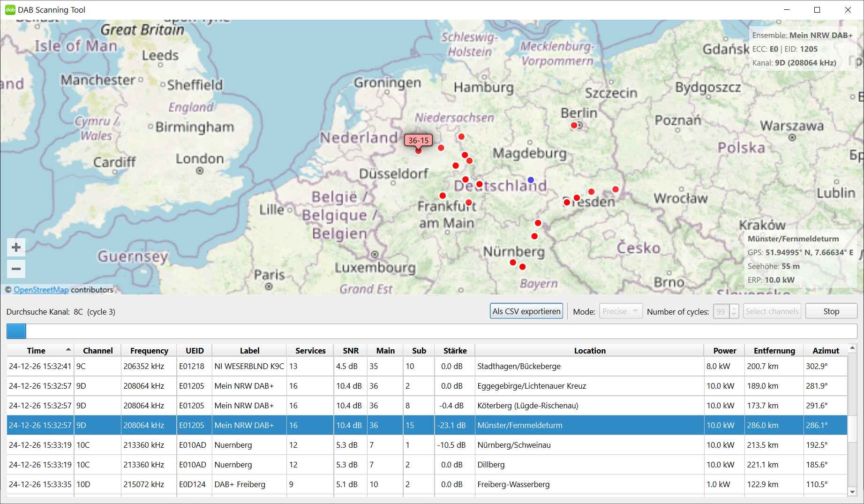Open the Mode dropdown showing Precise
This screenshot has width=864, height=504.
(620, 311)
